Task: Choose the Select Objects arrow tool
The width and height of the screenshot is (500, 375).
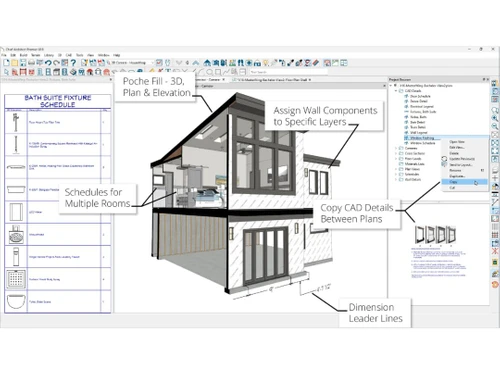Action: [6, 72]
